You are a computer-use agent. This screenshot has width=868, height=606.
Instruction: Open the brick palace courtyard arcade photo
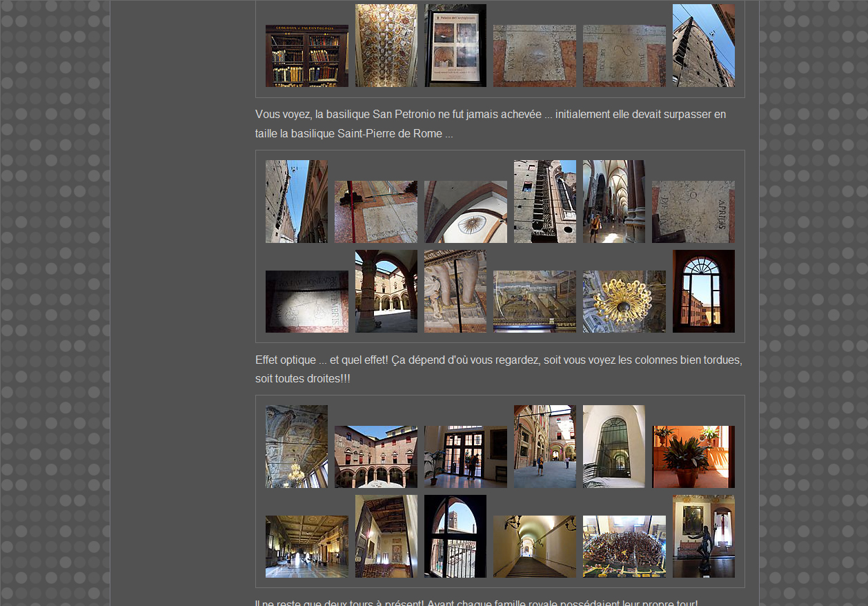tap(375, 457)
